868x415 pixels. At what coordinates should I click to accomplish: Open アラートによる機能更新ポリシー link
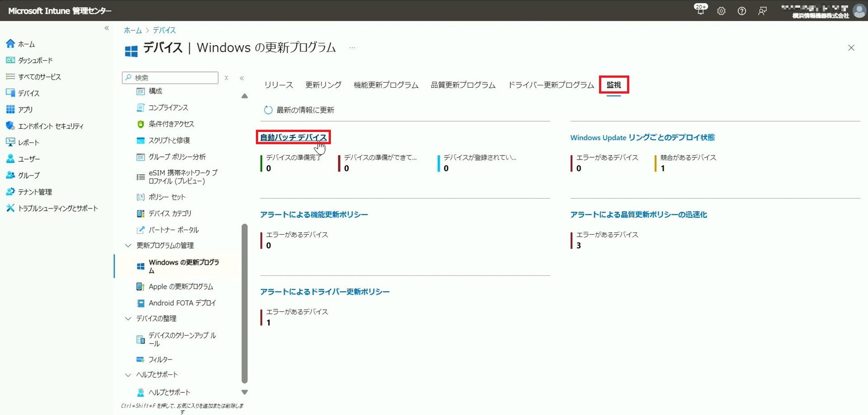pos(314,215)
